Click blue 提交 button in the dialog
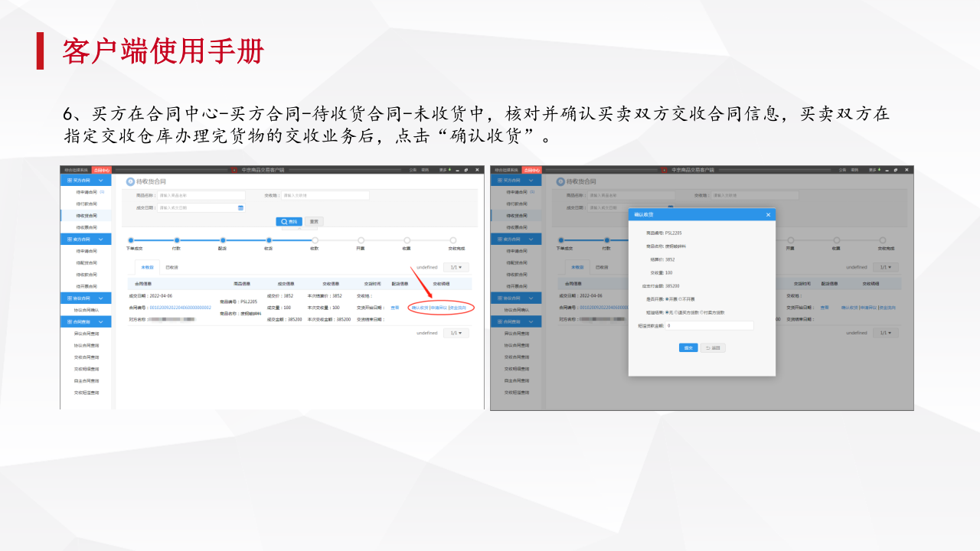Screen dimensions: 980x551 click(688, 347)
